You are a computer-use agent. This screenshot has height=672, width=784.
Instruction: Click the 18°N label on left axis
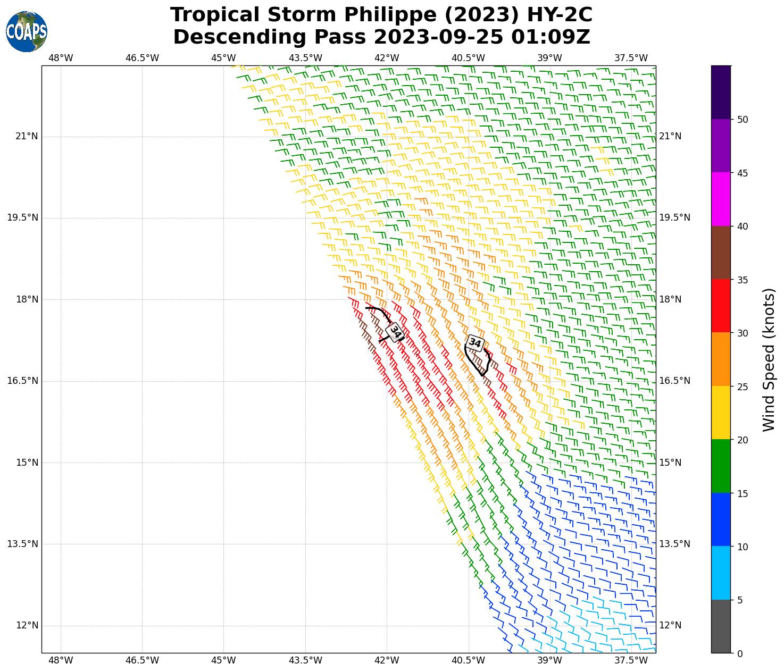tap(27, 299)
